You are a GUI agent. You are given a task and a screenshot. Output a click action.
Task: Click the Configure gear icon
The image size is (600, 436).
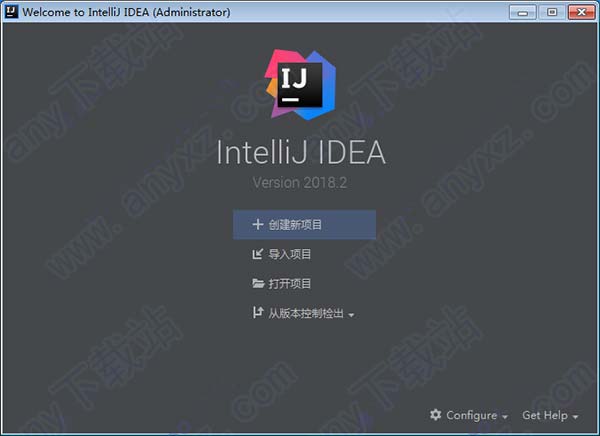click(435, 415)
